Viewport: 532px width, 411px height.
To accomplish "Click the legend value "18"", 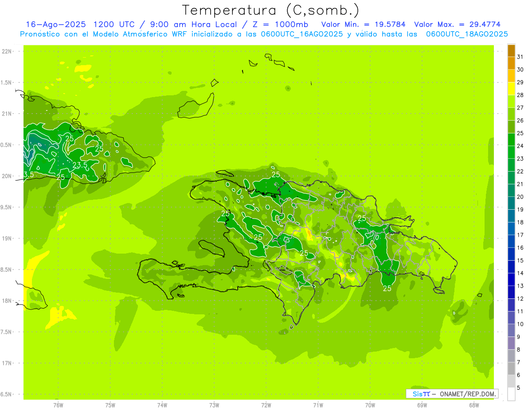I will click(x=520, y=223).
